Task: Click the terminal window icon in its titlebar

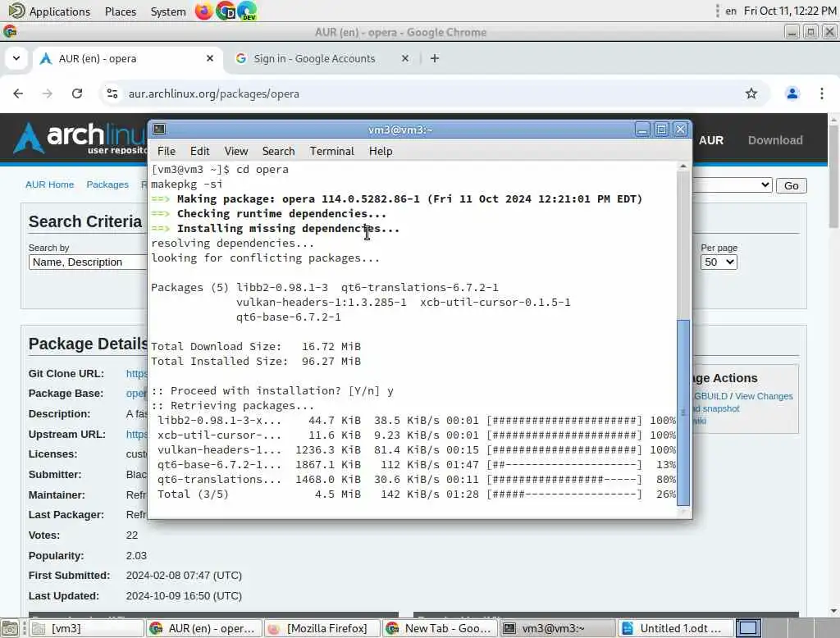Action: pyautogui.click(x=159, y=129)
